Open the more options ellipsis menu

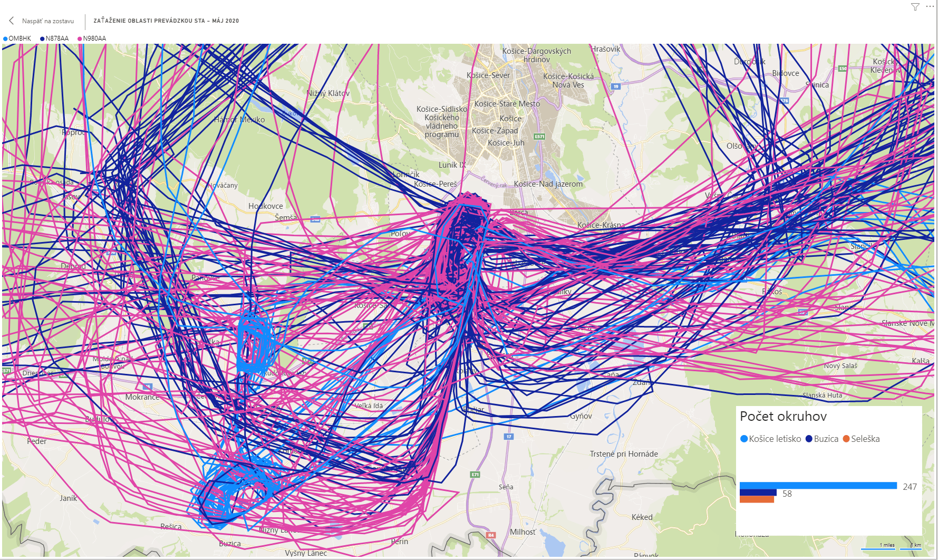tap(930, 7)
